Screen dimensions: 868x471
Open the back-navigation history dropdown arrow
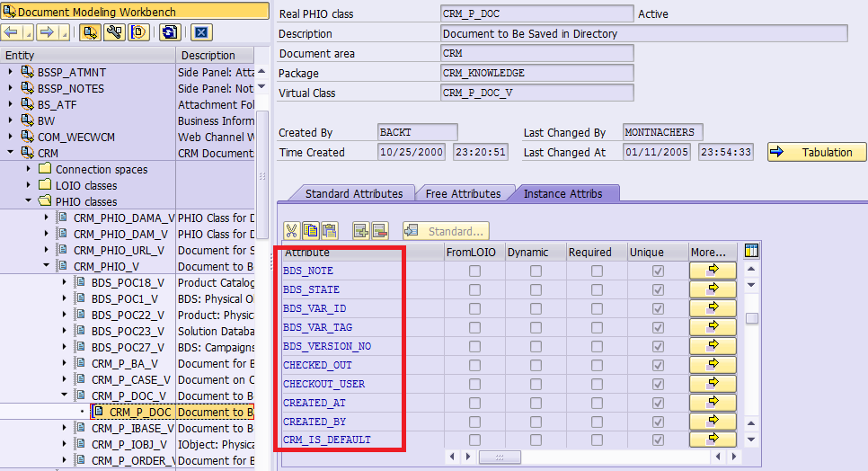28,32
